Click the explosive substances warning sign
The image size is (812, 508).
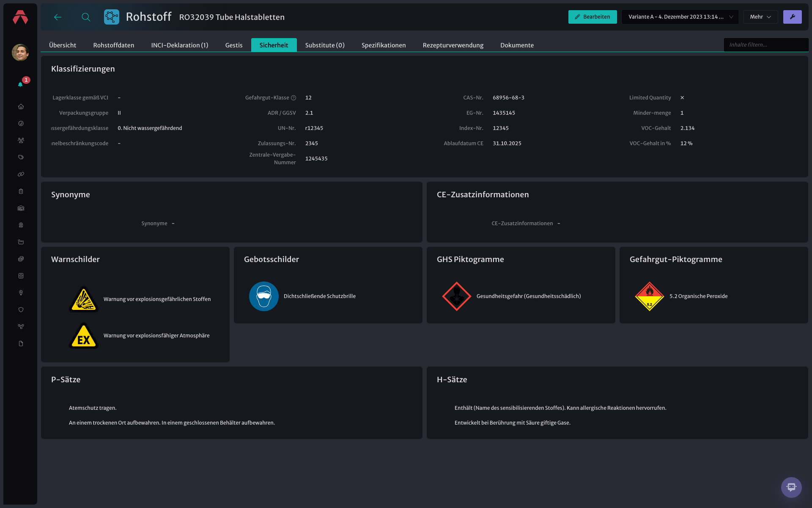(x=84, y=299)
